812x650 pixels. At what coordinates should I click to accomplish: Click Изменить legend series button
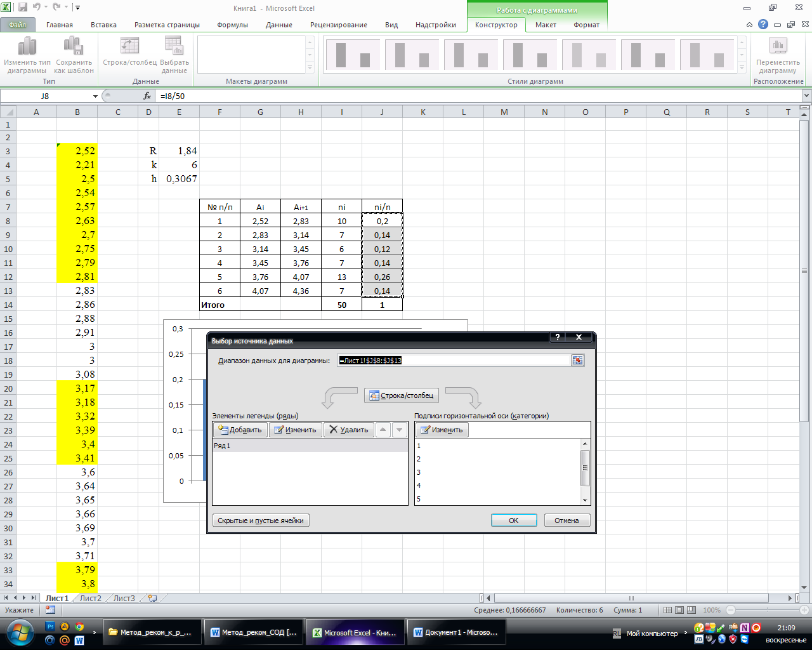pos(295,430)
